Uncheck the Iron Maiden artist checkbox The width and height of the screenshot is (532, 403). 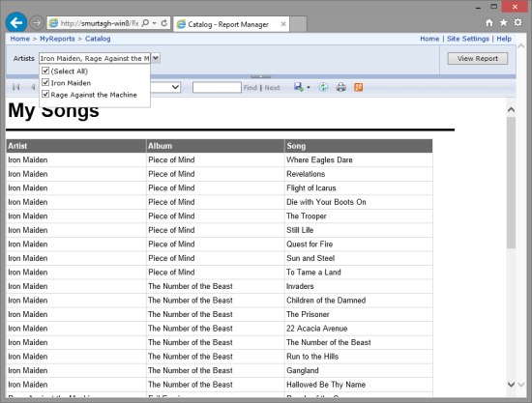[x=45, y=83]
